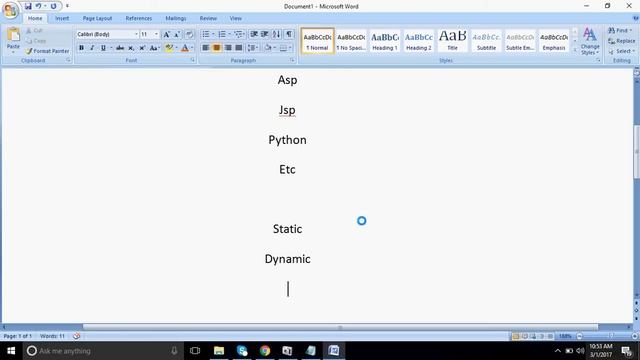Apply subscript formatting
This screenshot has height=360, width=640.
[131, 48]
